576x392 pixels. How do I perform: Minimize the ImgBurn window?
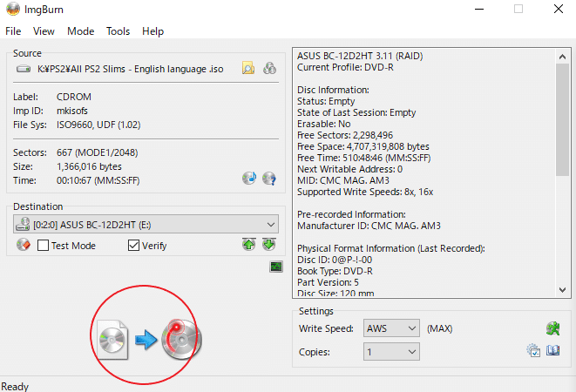coord(479,9)
